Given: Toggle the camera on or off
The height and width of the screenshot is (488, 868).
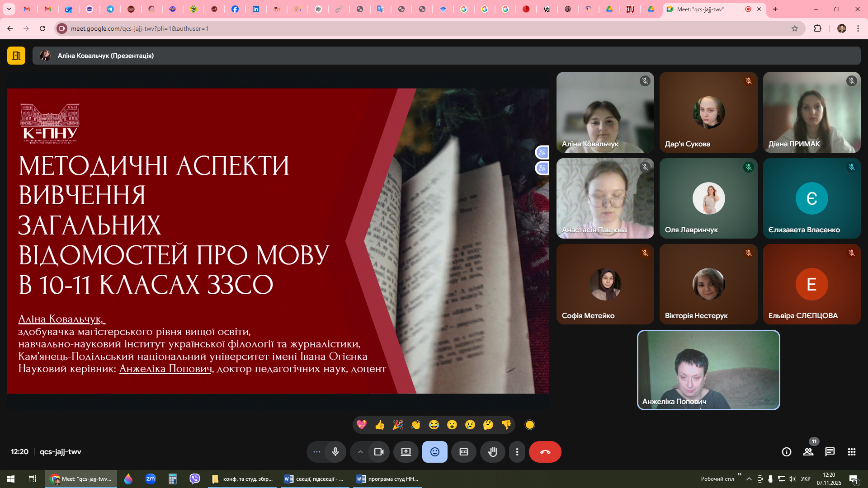Looking at the screenshot, I should coord(378,452).
